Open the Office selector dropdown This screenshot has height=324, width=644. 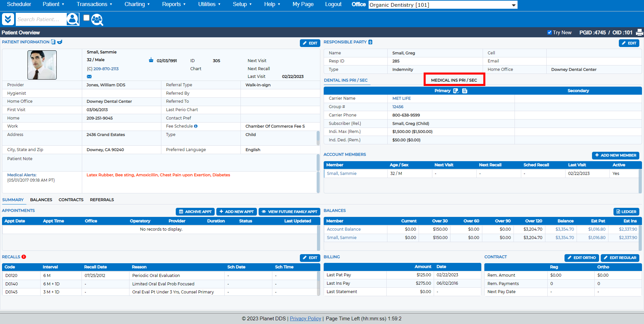click(x=443, y=5)
